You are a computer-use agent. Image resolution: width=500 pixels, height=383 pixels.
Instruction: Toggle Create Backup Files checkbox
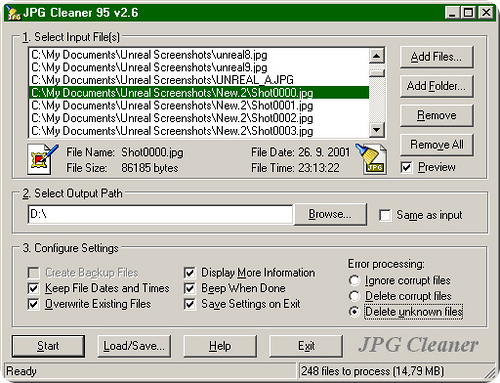[x=34, y=273]
